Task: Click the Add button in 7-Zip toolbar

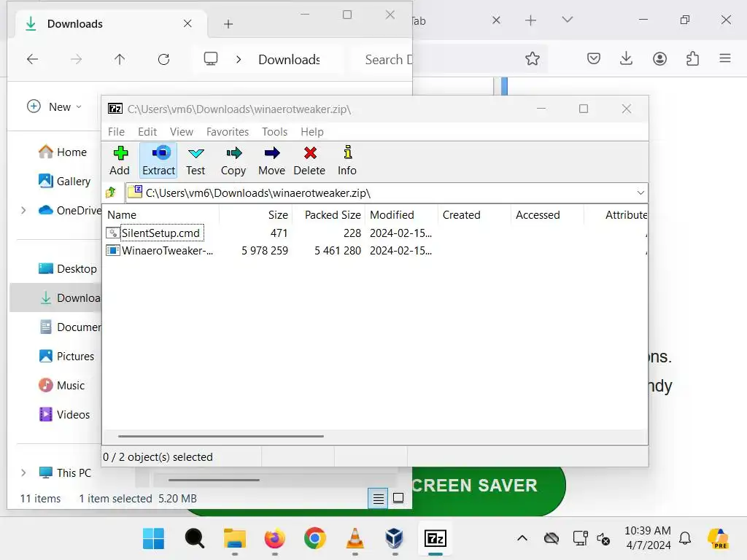Action: point(120,160)
